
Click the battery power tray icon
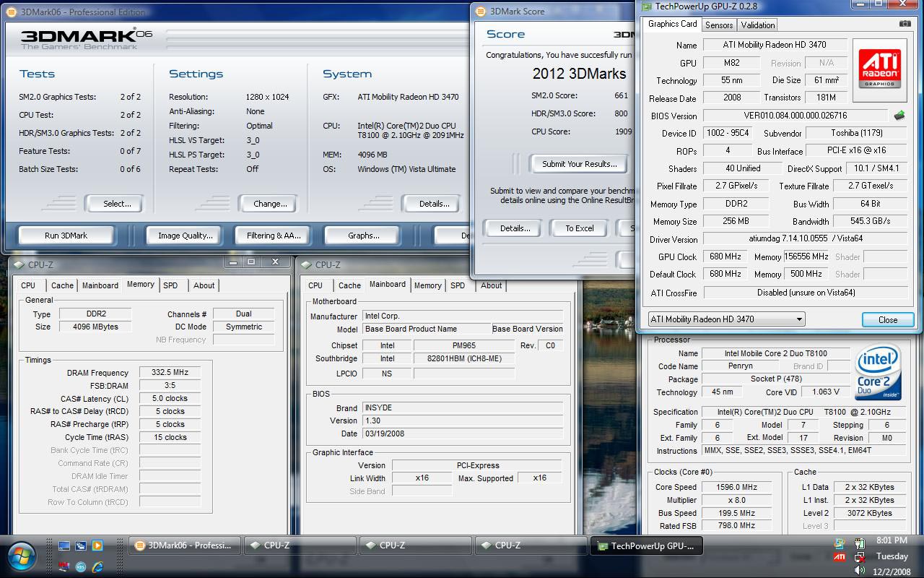click(x=859, y=543)
